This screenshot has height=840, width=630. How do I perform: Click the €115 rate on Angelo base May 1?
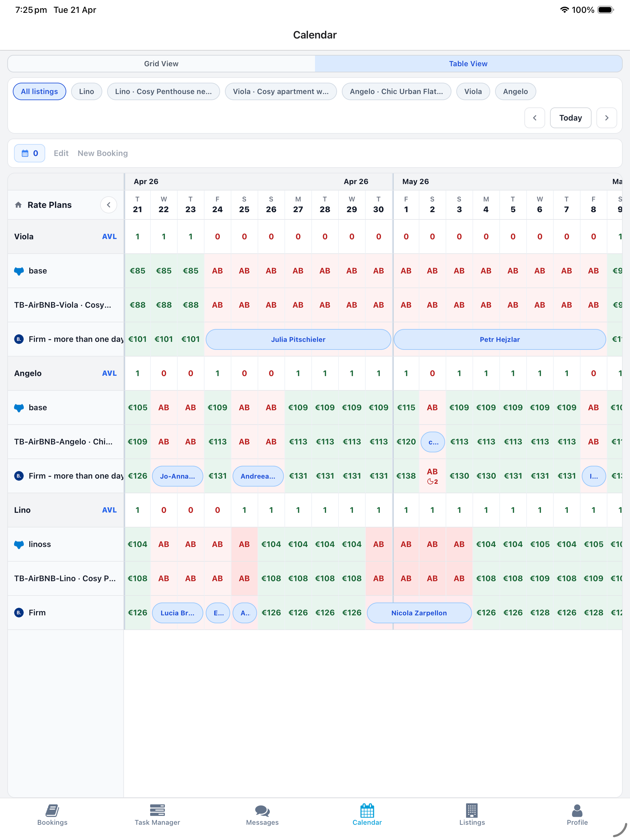tap(406, 407)
